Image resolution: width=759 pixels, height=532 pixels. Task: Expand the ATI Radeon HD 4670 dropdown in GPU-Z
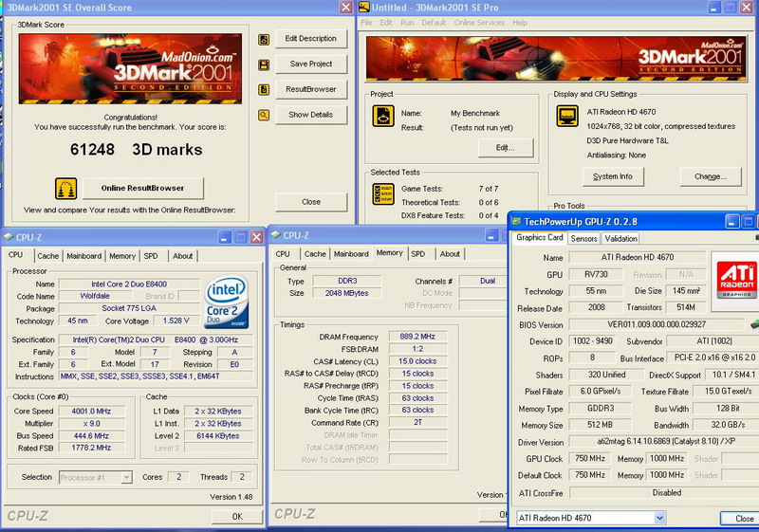click(659, 518)
